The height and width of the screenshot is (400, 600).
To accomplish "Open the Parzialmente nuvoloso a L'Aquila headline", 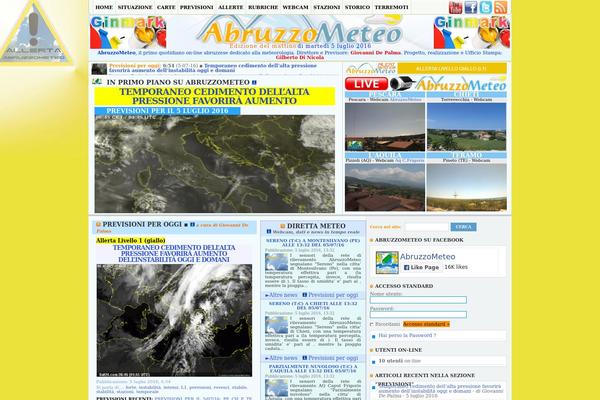I will click(313, 369).
